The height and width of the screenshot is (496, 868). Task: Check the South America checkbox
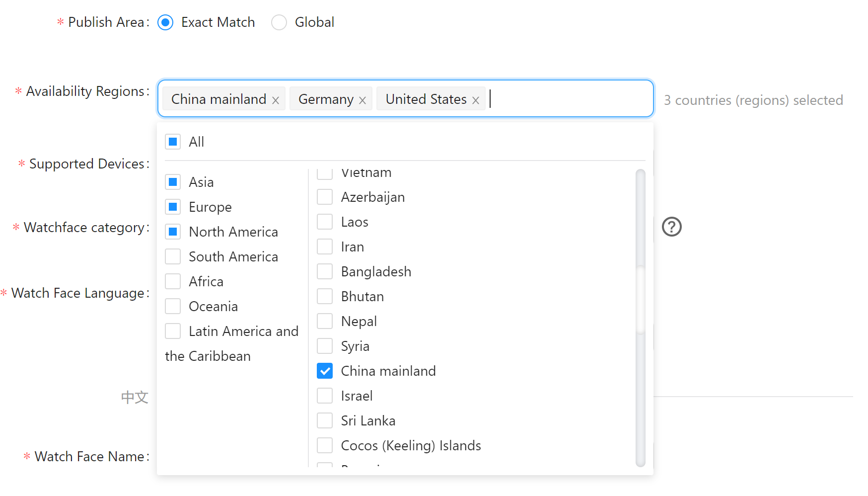coord(173,256)
